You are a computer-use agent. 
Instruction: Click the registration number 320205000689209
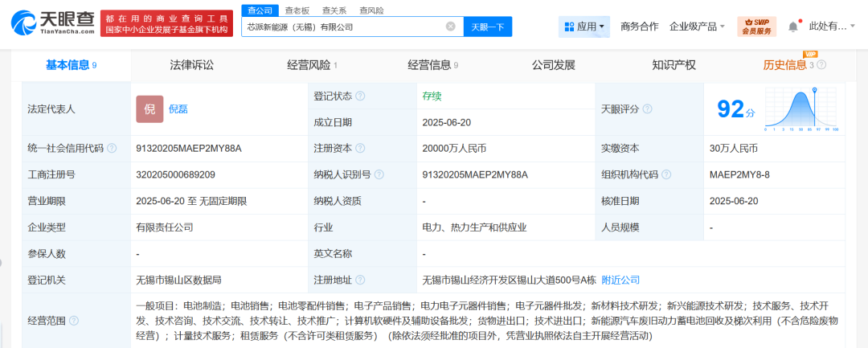pos(175,175)
